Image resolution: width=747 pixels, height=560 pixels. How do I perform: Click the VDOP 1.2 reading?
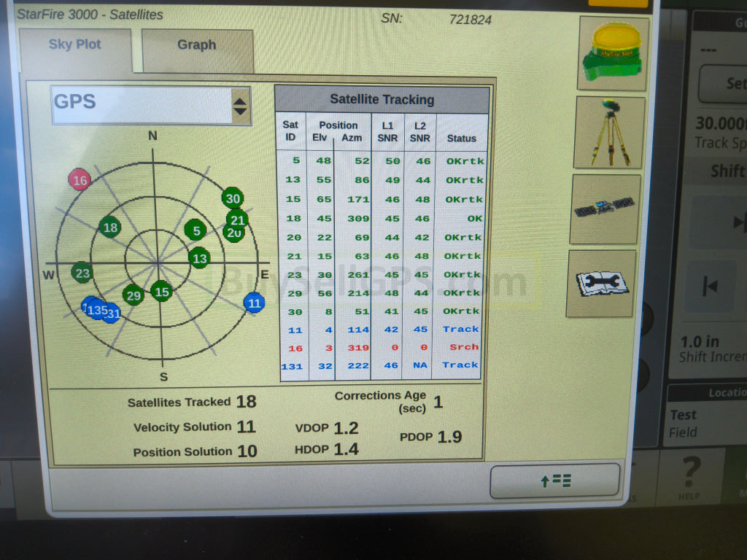[327, 428]
